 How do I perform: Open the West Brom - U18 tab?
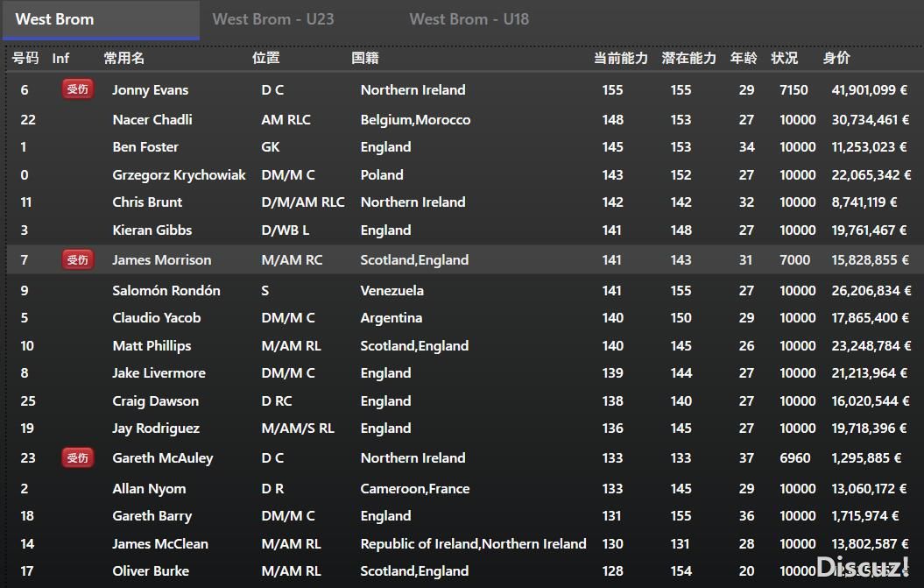tap(469, 19)
